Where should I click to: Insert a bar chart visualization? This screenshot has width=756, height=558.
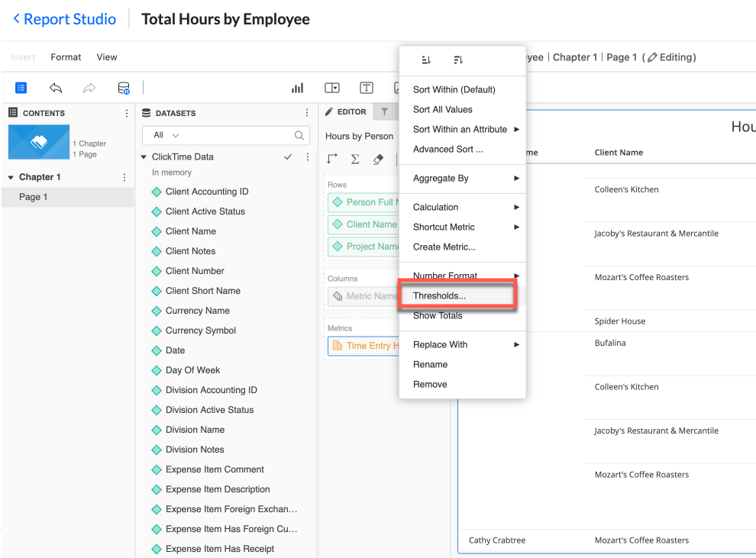pyautogui.click(x=297, y=88)
